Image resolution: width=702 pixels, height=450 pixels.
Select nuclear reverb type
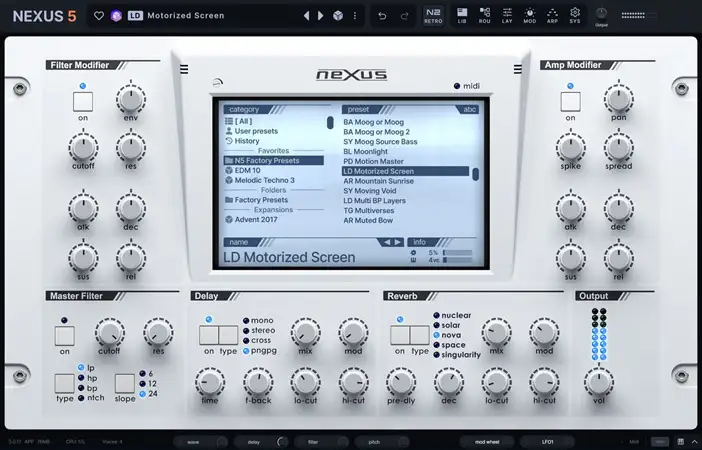[452, 315]
